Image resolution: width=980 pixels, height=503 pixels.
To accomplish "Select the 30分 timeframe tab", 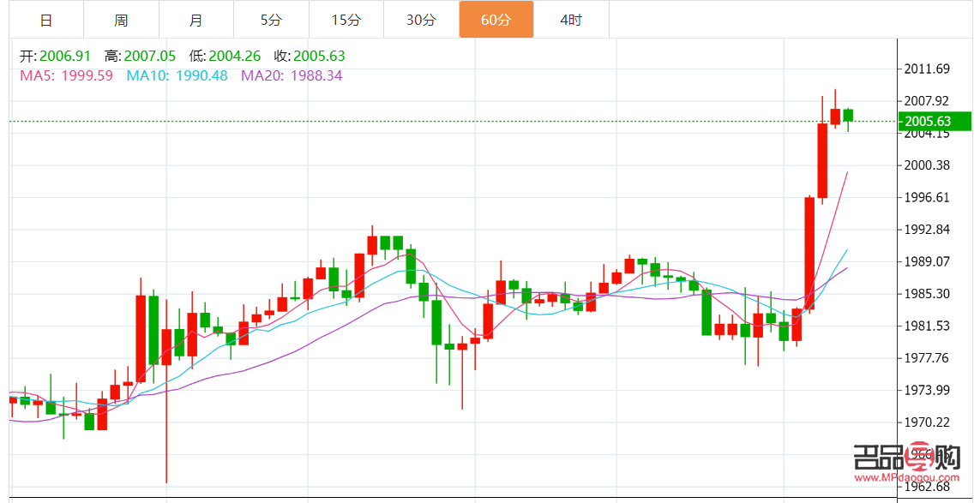I will coord(421,20).
